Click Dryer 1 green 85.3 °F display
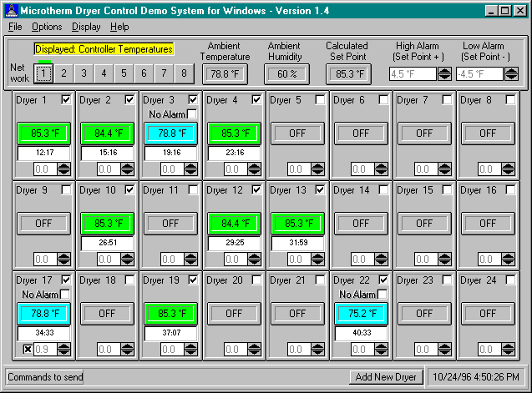The image size is (532, 393). [44, 134]
